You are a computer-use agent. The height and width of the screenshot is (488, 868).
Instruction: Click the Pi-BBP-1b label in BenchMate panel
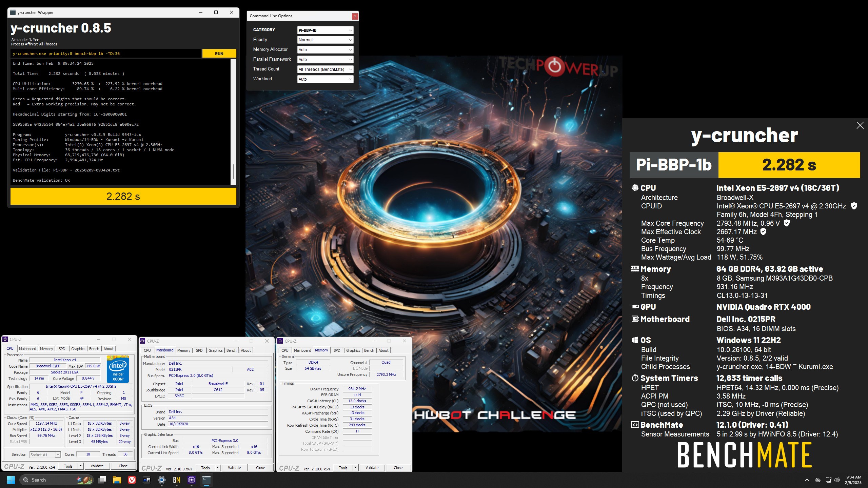pos(674,165)
